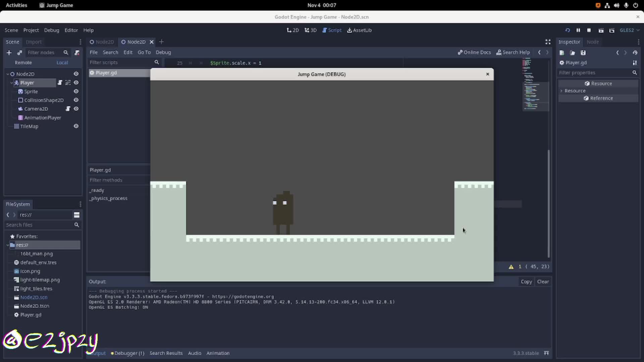
Task: Open the Player.gd script attached to Player node
Action: coord(60,82)
